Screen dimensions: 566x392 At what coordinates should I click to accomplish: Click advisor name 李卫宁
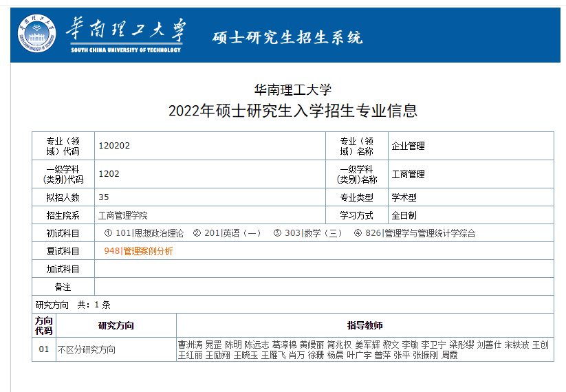[x=433, y=345]
